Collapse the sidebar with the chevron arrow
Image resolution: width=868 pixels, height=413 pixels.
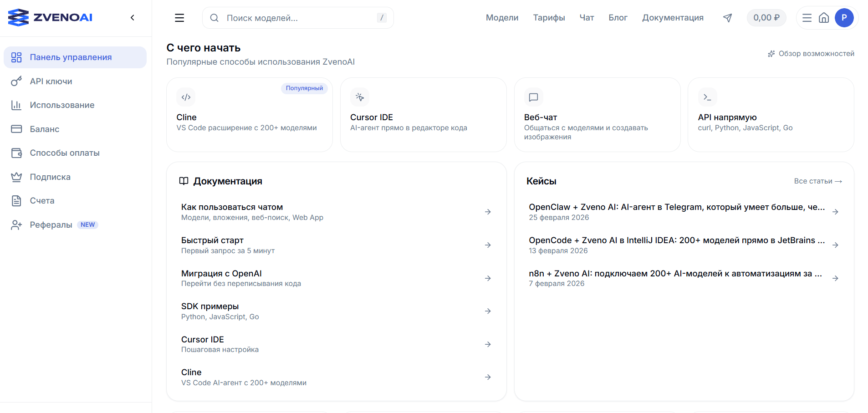tap(133, 18)
